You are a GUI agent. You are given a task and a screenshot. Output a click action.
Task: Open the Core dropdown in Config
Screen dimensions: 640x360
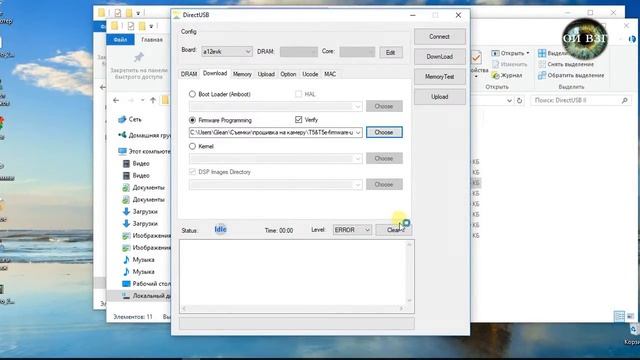(357, 52)
